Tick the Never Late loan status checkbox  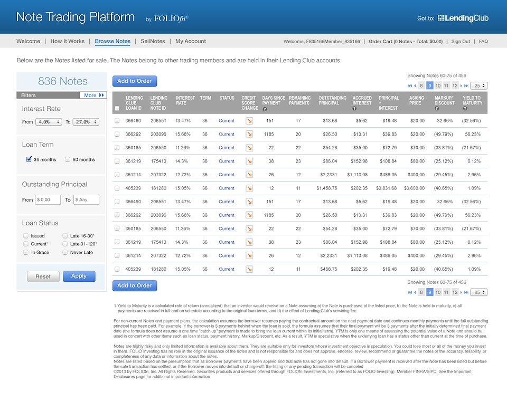(x=65, y=252)
